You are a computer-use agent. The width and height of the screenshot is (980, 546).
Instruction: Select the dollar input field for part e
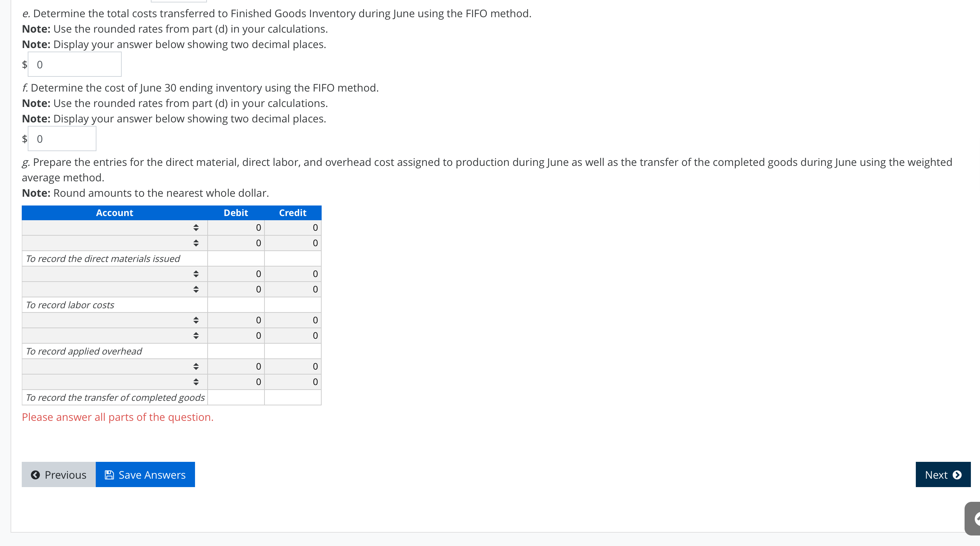75,64
